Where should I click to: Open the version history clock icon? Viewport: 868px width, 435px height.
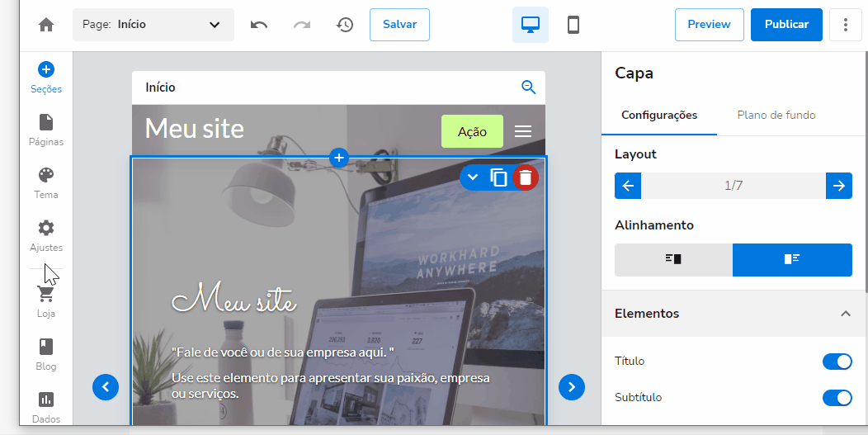coord(345,25)
